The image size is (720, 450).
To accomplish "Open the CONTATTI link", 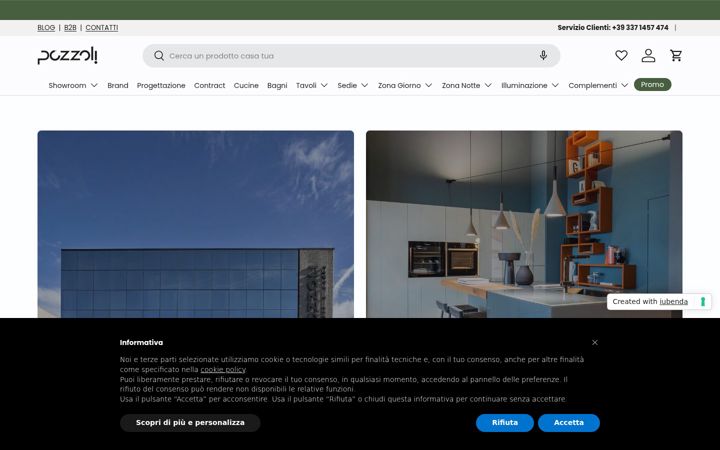I will pyautogui.click(x=102, y=28).
